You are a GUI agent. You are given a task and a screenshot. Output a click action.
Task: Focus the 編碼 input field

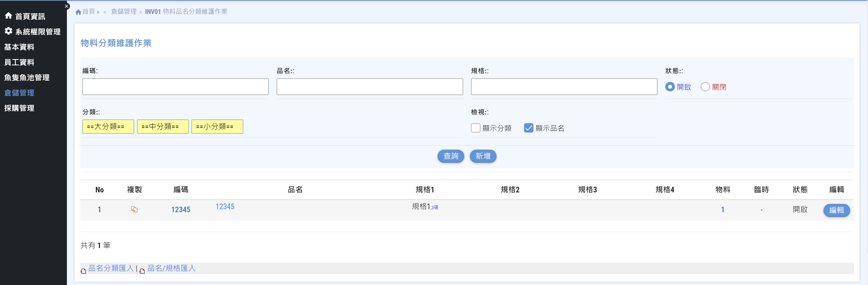(176, 87)
